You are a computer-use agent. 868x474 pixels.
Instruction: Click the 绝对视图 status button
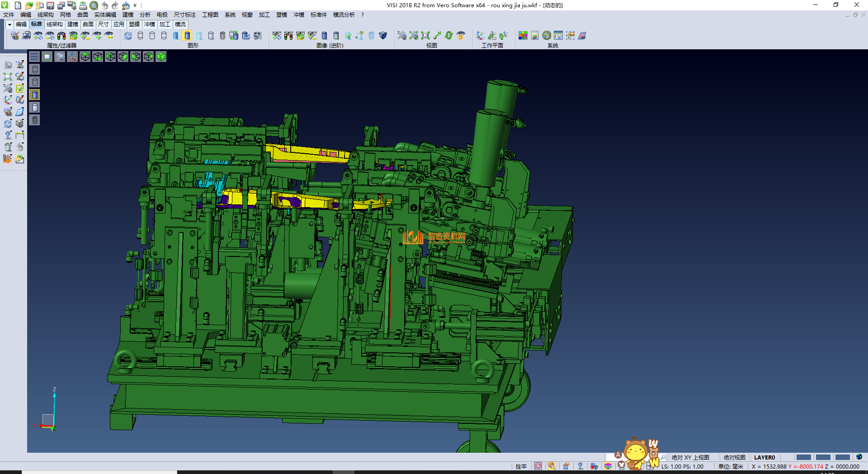pyautogui.click(x=734, y=457)
